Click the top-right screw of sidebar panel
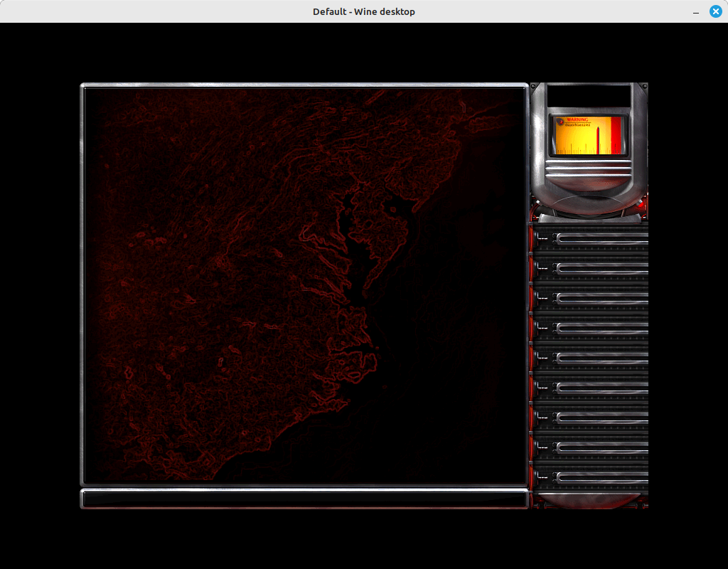Viewport: 728px width, 569px height. [x=644, y=86]
